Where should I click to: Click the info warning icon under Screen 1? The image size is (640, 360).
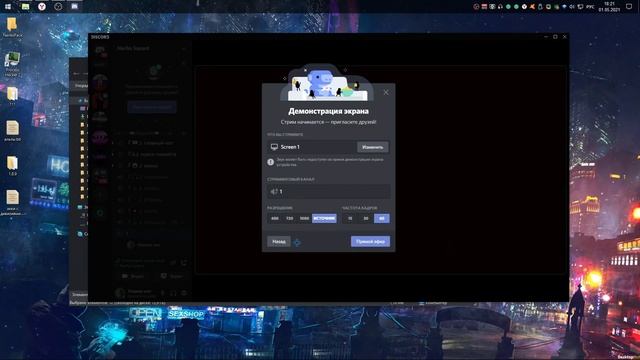(x=271, y=162)
